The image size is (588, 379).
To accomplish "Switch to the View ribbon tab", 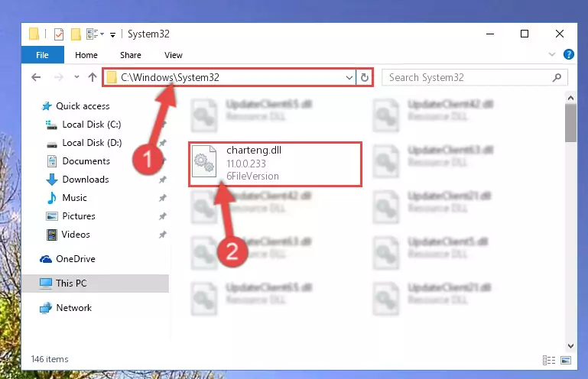I will point(174,55).
